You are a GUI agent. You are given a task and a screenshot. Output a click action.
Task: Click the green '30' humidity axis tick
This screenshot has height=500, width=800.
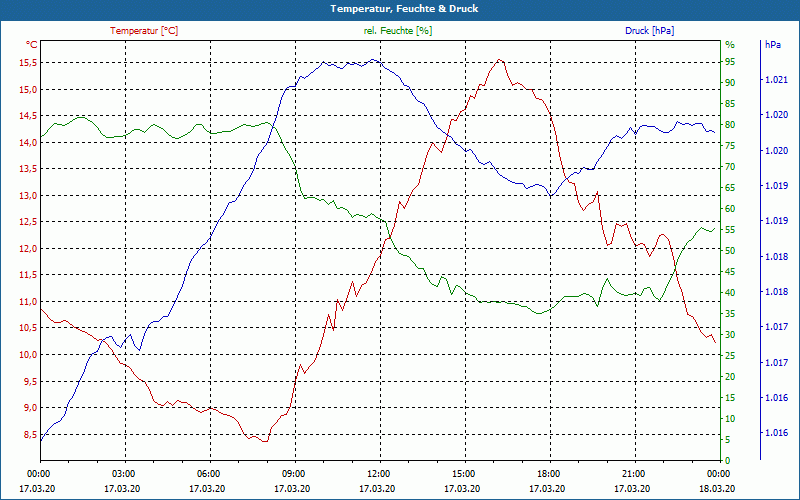pyautogui.click(x=730, y=335)
